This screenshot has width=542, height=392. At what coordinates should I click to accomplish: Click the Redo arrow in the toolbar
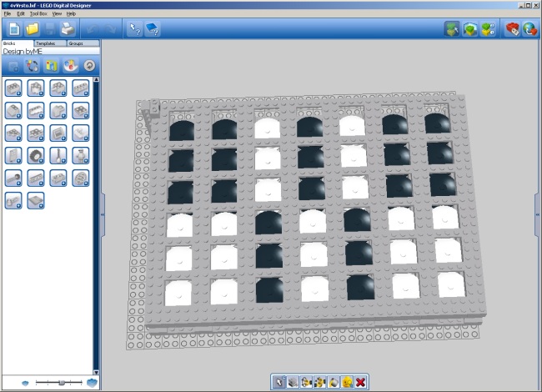tap(110, 29)
